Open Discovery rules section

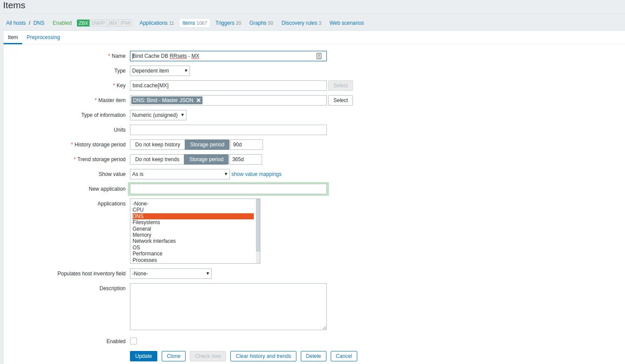point(301,23)
